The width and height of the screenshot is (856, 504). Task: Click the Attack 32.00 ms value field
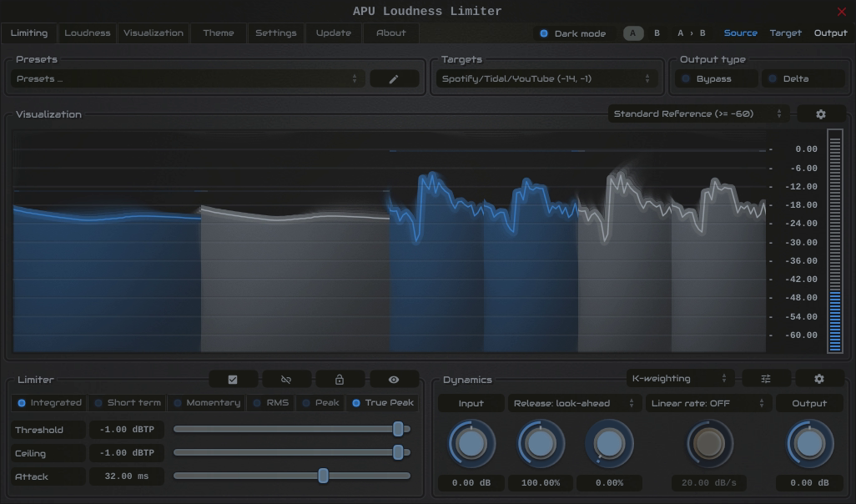tap(127, 476)
